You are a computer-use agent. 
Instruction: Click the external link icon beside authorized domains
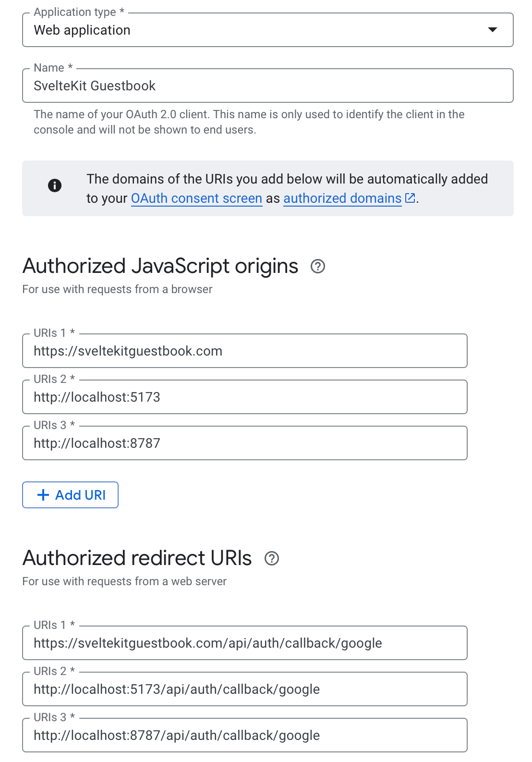(x=411, y=198)
